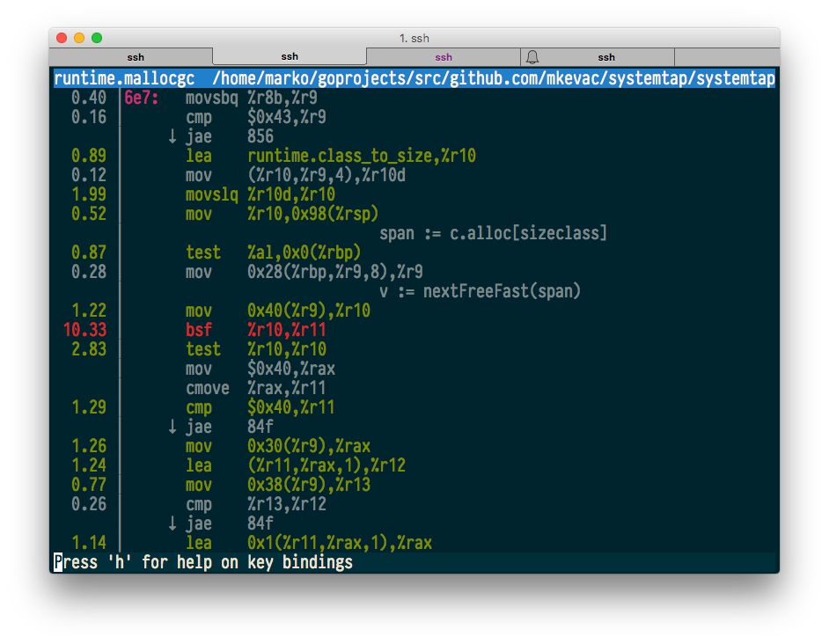Click the bell notification icon in tab bar
Image resolution: width=829 pixels, height=644 pixels.
click(x=532, y=57)
